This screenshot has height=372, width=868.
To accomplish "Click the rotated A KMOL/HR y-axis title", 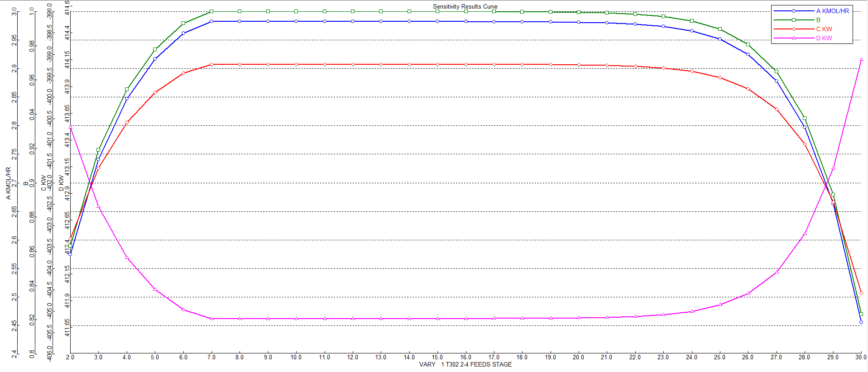I will [8, 183].
